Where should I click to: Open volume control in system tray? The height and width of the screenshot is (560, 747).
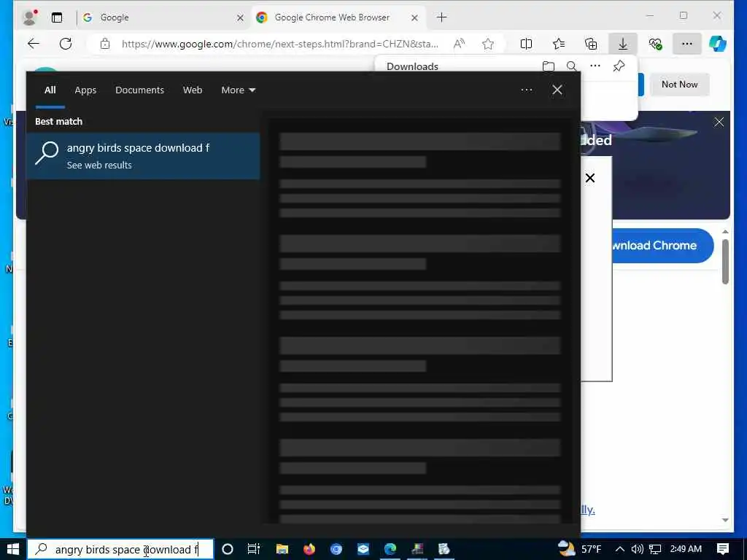click(637, 549)
